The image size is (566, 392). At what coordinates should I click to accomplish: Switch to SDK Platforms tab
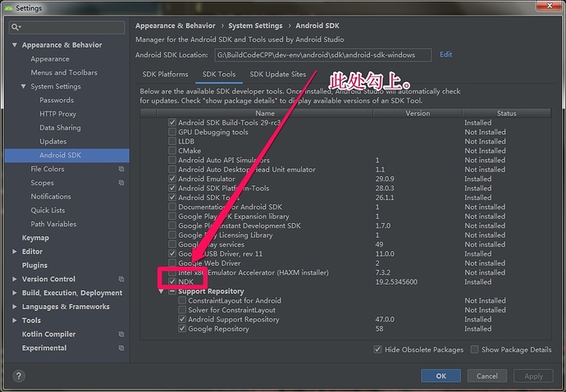[166, 75]
